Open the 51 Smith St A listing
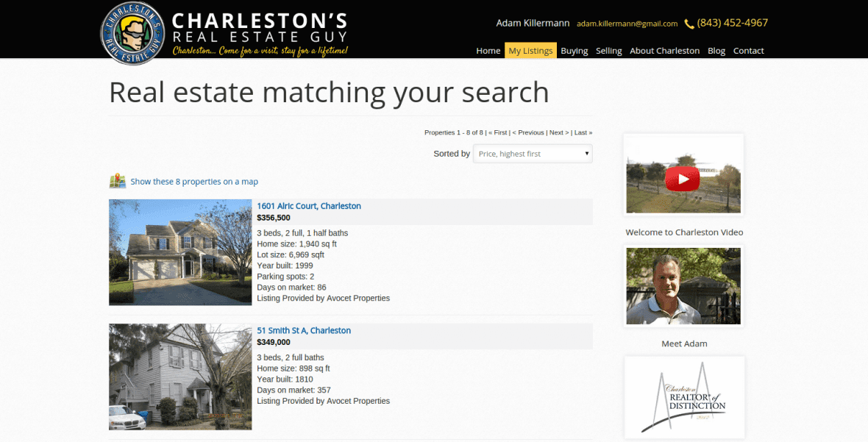This screenshot has height=442, width=868. pos(304,330)
